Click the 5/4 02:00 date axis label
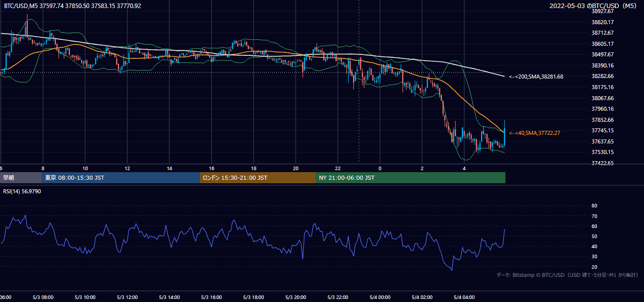This screenshot has height=302, width=644. coord(422,297)
